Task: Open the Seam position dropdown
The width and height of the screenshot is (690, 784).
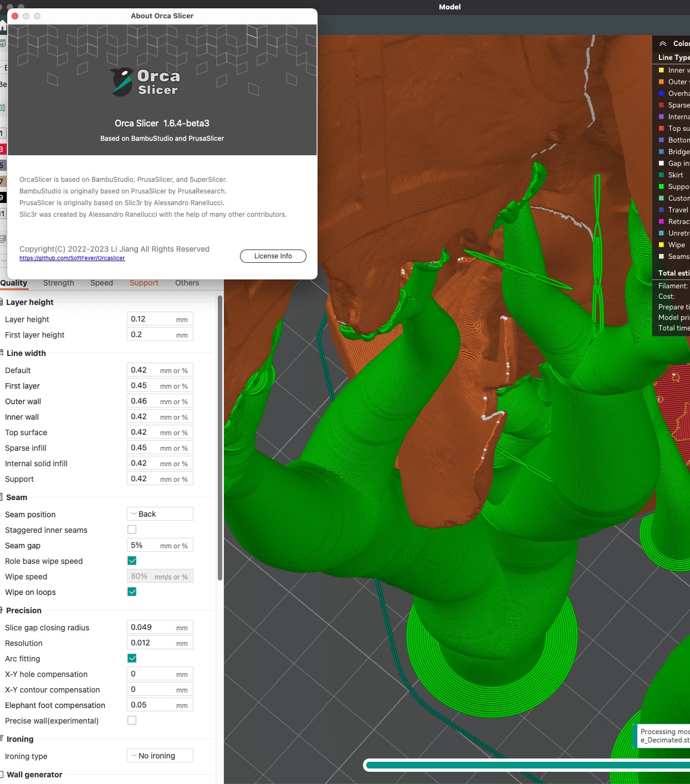Action: pos(160,513)
